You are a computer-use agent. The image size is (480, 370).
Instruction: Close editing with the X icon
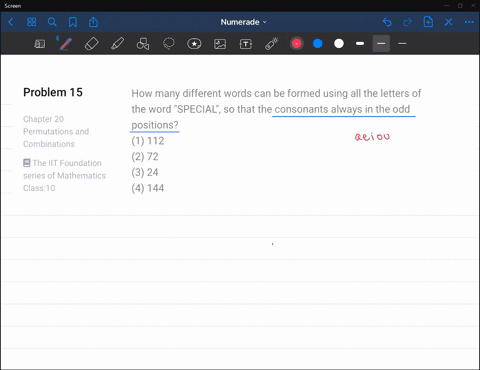pyautogui.click(x=449, y=22)
